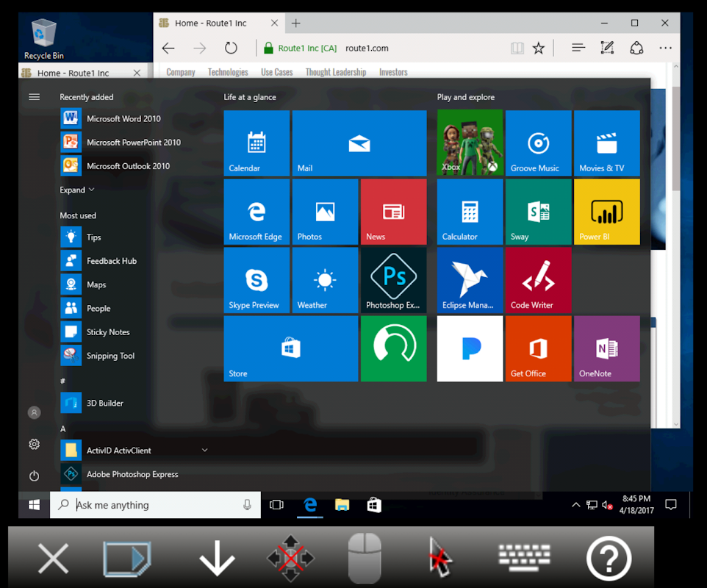Open Company menu on Route1 site

click(181, 72)
